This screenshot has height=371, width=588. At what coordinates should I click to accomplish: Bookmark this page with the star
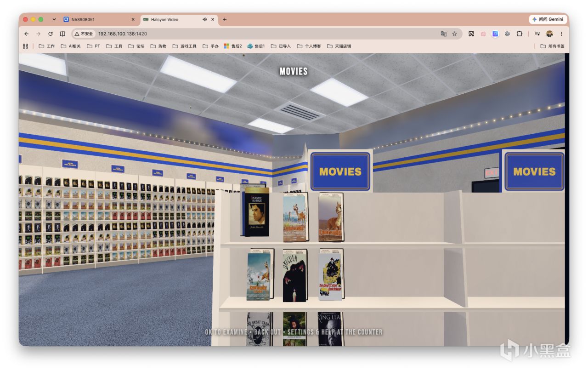coord(455,34)
